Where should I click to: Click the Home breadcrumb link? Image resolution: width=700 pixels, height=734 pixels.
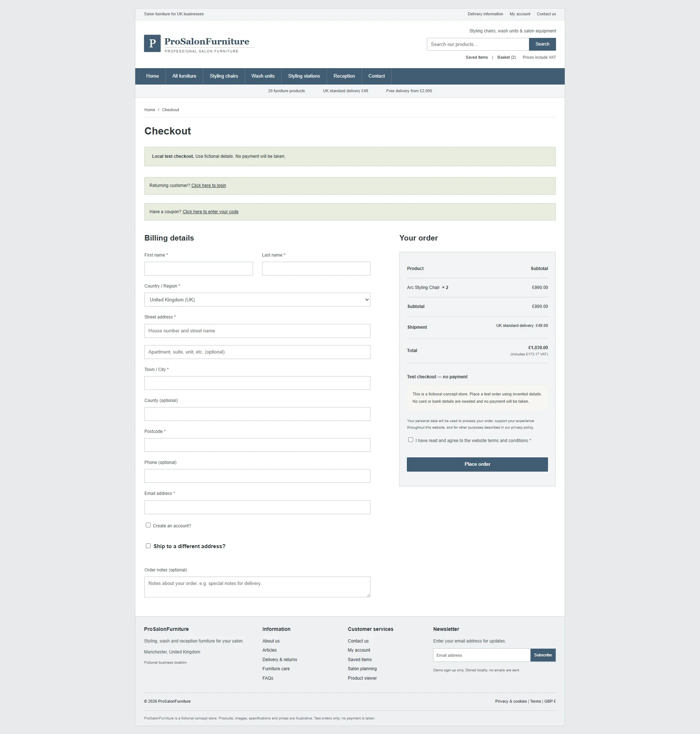[149, 110]
